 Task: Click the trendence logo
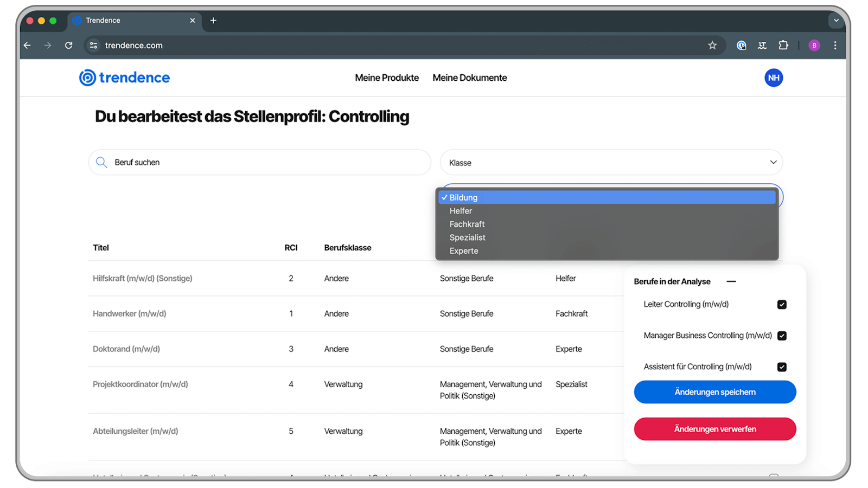pos(124,78)
